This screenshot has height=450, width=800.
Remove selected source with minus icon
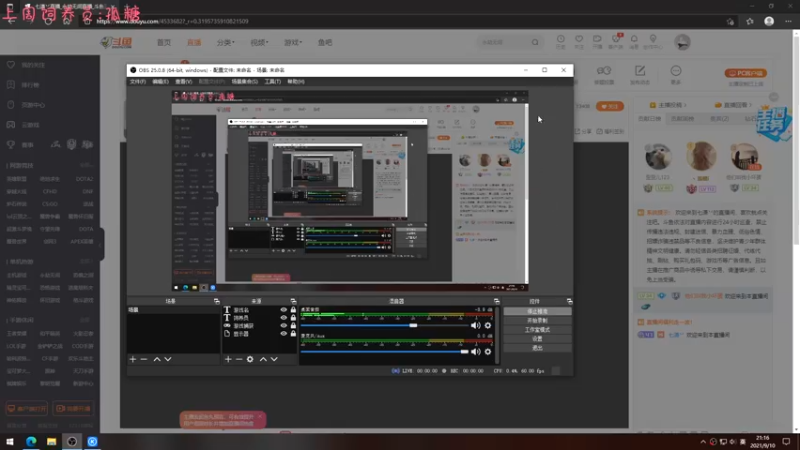point(239,359)
